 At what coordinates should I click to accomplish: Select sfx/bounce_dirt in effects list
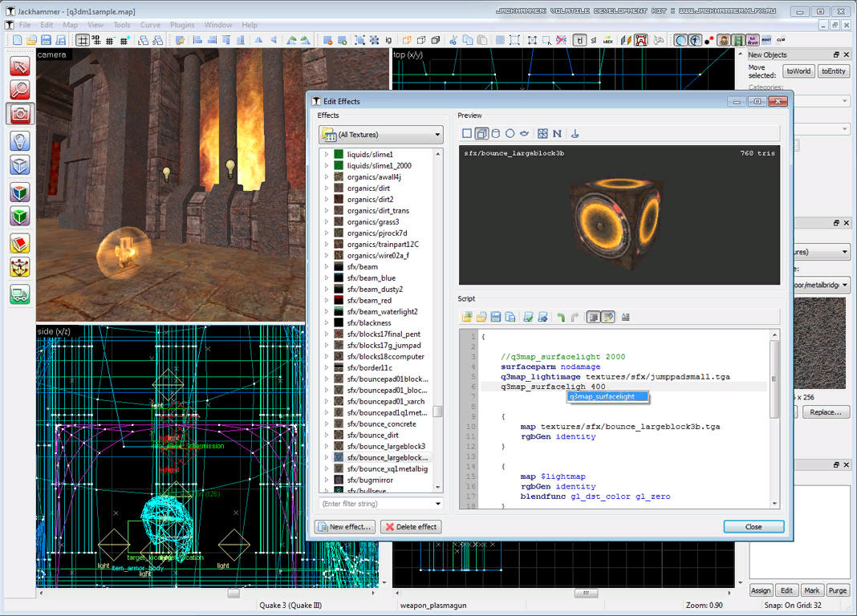[x=373, y=436]
